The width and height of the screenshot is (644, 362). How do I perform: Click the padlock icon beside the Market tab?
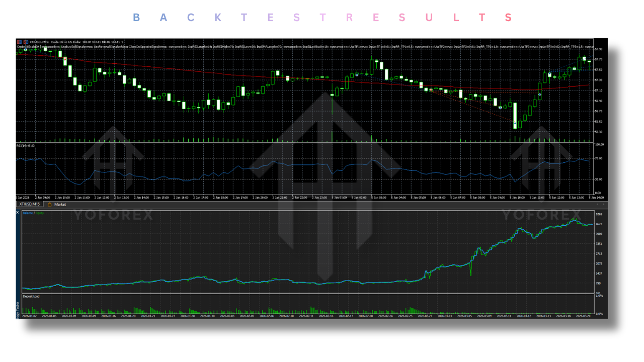[50, 204]
